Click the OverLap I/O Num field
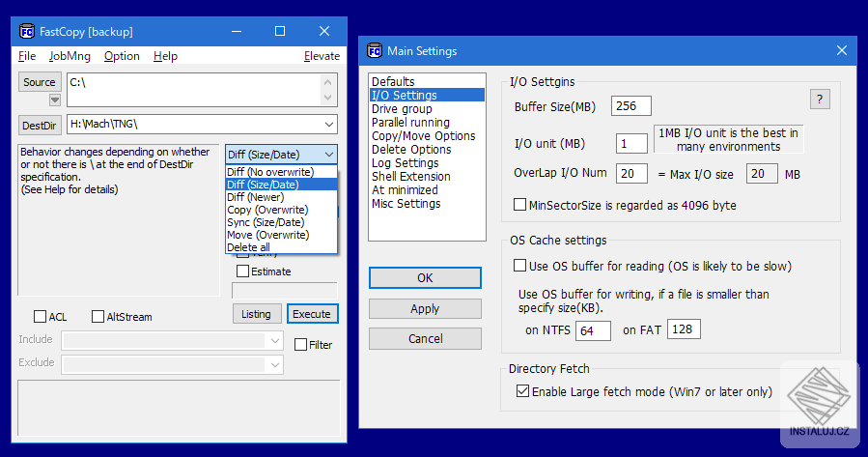This screenshot has width=868, height=457. [631, 173]
